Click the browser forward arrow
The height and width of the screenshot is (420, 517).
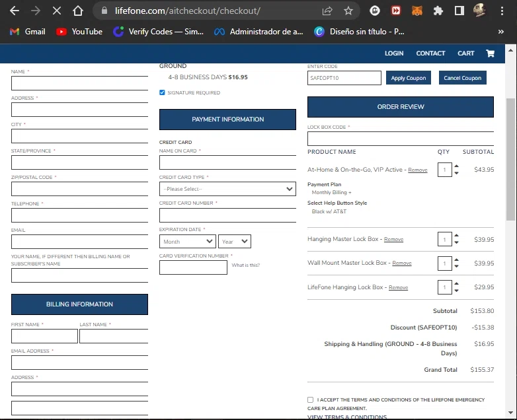point(36,11)
